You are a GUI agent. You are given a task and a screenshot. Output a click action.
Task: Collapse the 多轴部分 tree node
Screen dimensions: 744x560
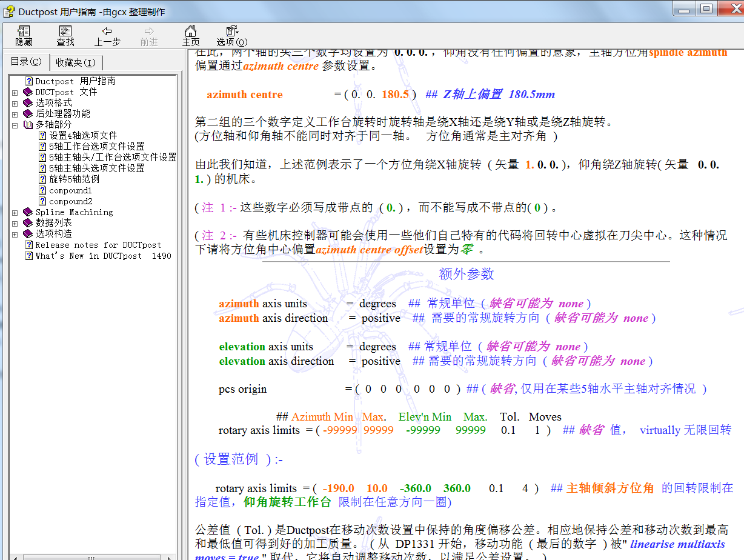[x=15, y=125]
